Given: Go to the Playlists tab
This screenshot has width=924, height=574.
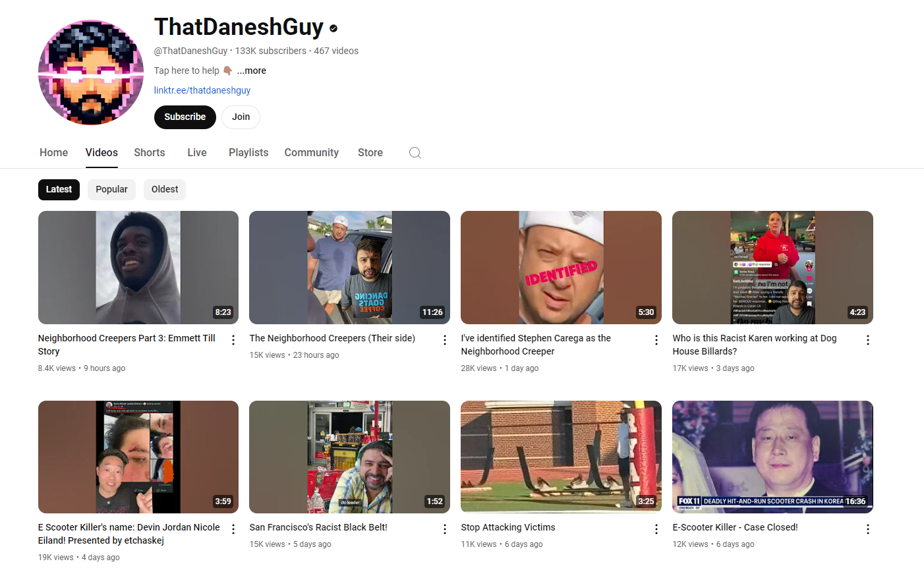Looking at the screenshot, I should point(248,153).
